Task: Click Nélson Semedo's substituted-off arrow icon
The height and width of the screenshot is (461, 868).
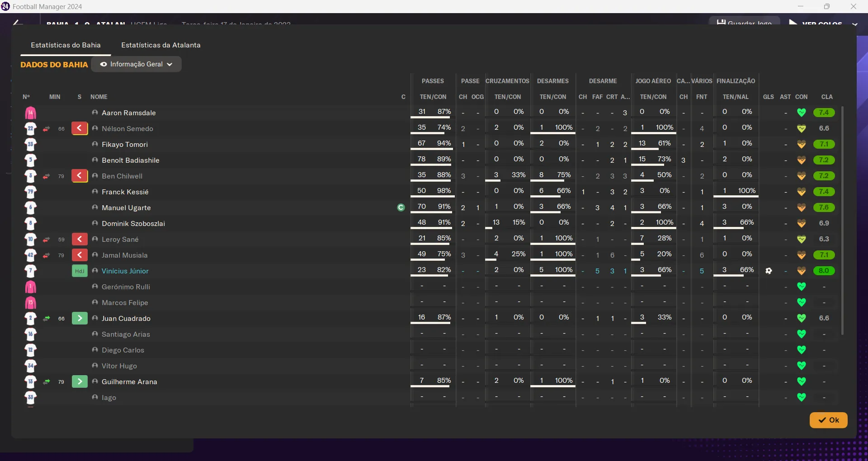Action: point(80,128)
